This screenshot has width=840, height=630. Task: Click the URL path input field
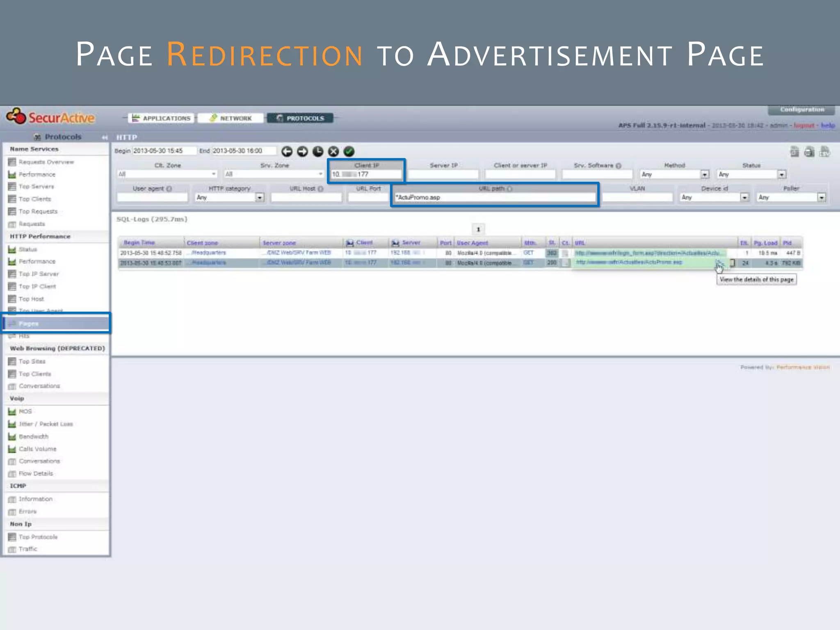[x=495, y=198]
